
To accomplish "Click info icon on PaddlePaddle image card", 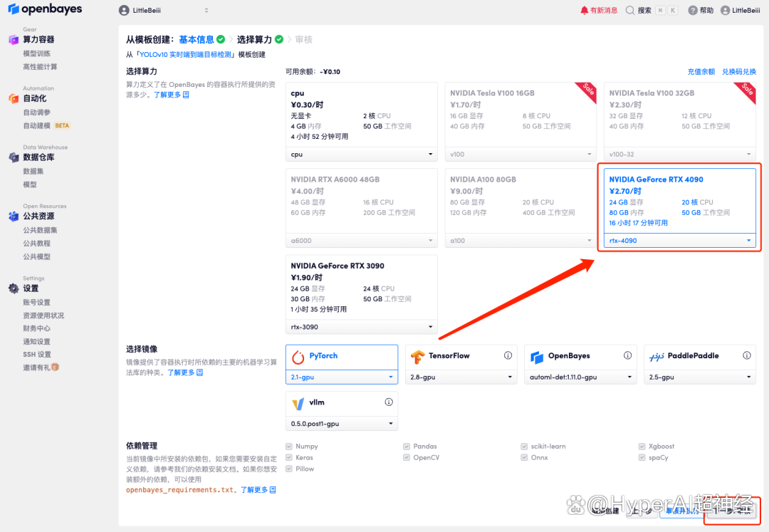I will pyautogui.click(x=747, y=355).
